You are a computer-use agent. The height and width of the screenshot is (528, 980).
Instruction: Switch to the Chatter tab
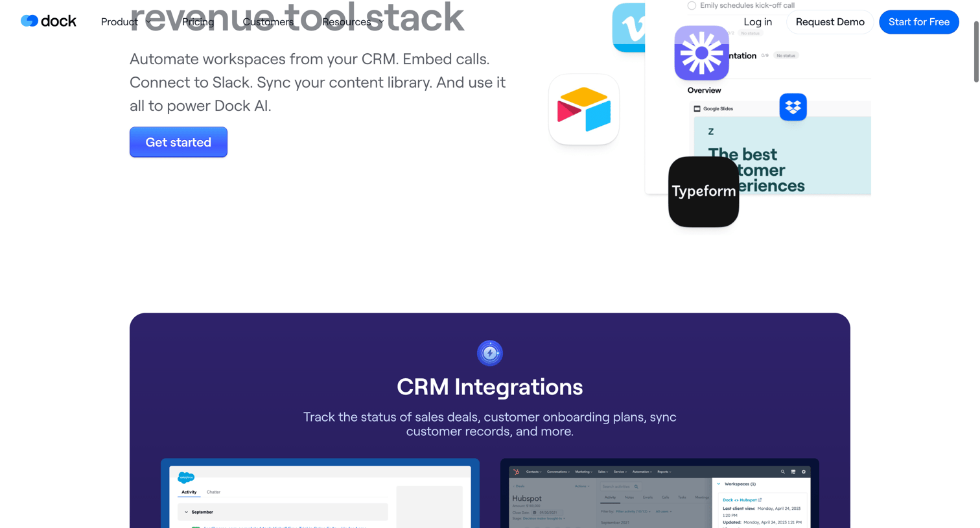tap(213, 492)
